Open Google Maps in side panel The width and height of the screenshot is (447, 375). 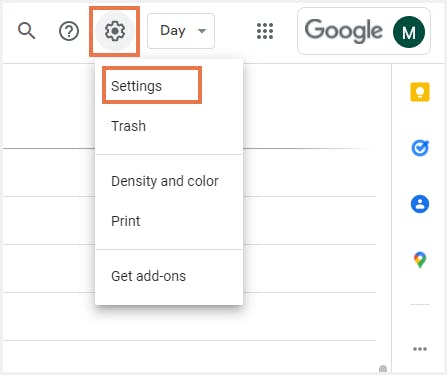coord(420,260)
